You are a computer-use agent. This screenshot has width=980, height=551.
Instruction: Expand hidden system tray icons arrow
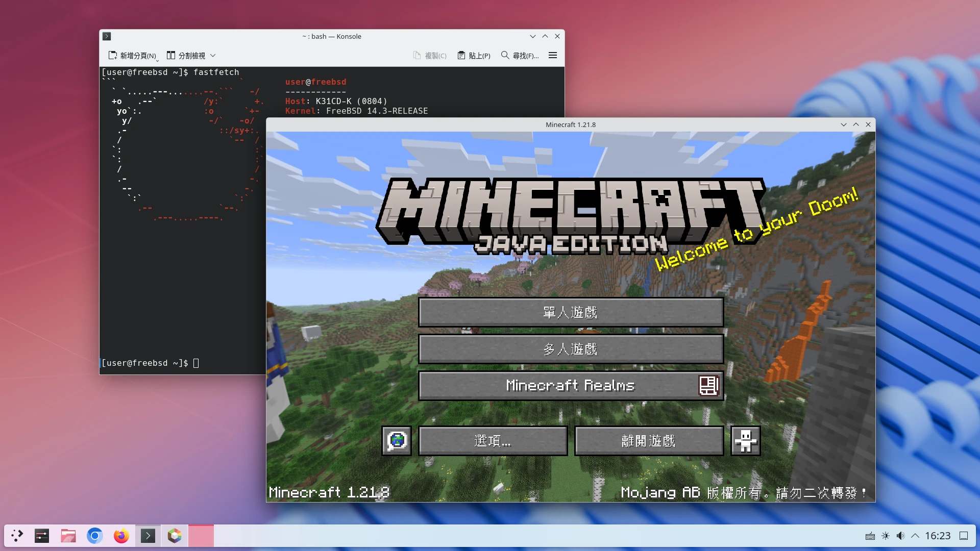coord(915,536)
